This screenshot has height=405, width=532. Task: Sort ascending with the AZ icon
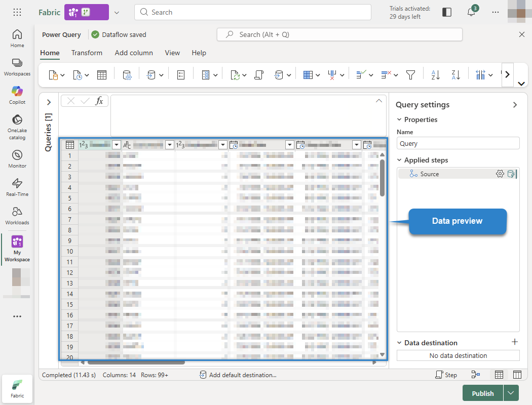(435, 74)
